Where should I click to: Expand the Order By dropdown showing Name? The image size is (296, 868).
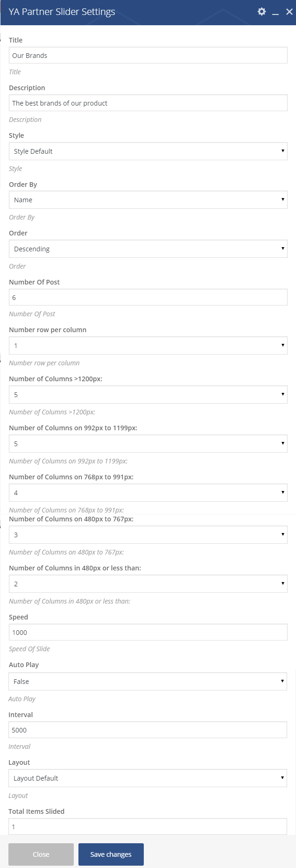coord(148,200)
